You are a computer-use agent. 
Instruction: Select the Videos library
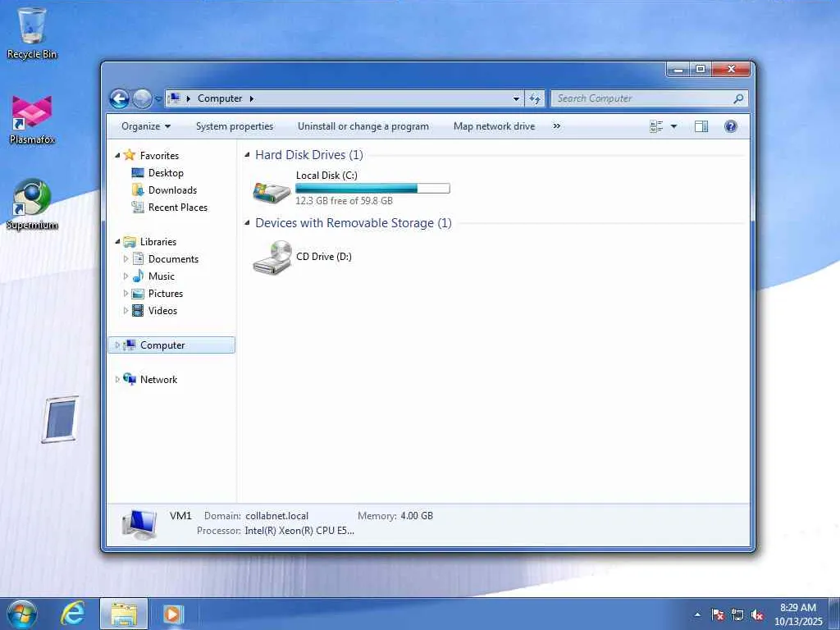[162, 311]
